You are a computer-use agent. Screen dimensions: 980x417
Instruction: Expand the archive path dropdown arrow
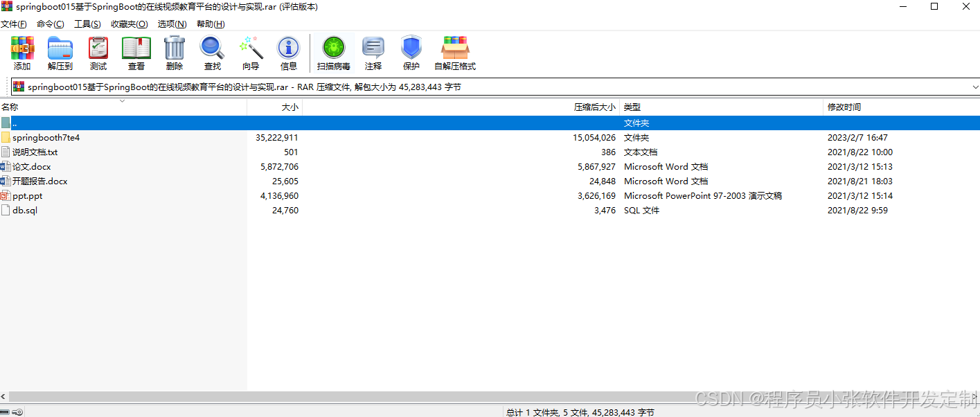[974, 87]
